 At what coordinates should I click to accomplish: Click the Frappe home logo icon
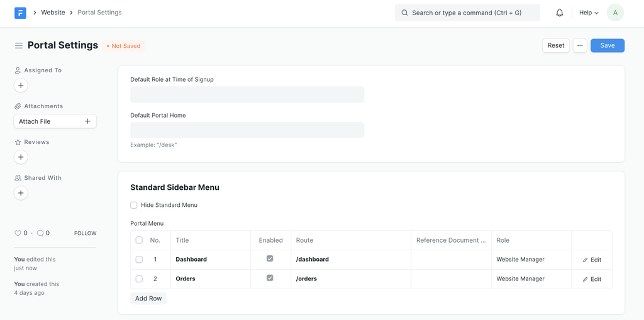pyautogui.click(x=20, y=13)
